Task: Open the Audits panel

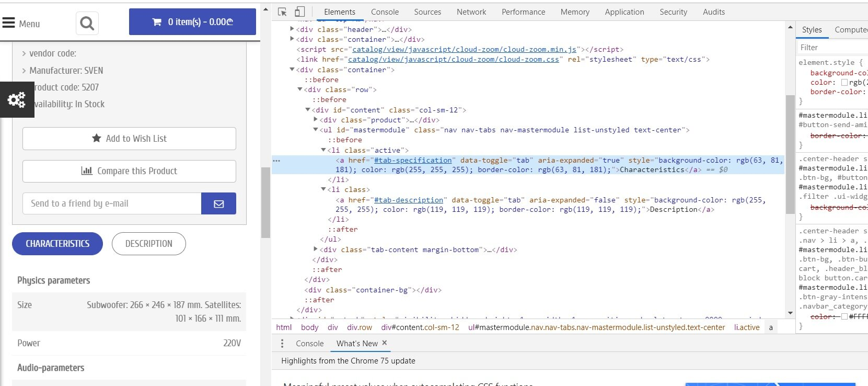Action: pyautogui.click(x=714, y=12)
